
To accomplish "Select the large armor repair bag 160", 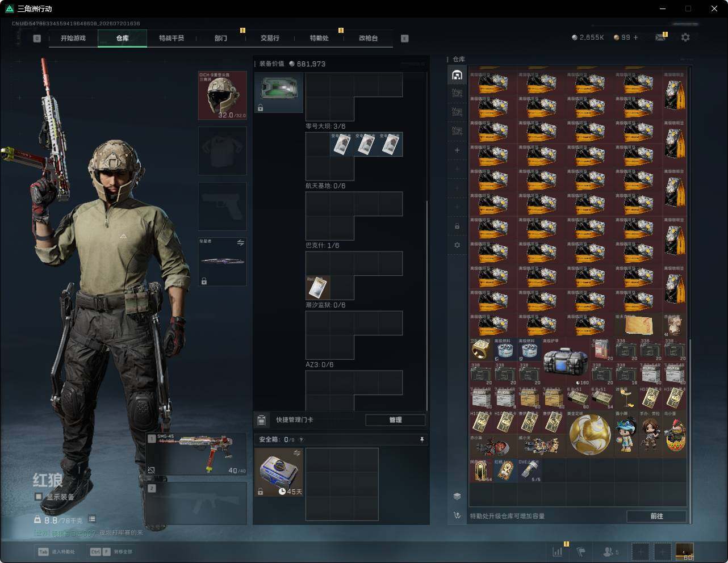I will [x=566, y=362].
